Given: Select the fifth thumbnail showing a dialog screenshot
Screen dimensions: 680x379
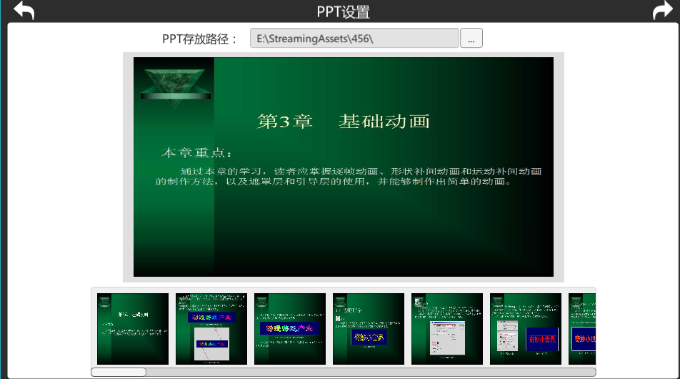Looking at the screenshot, I should tap(447, 329).
